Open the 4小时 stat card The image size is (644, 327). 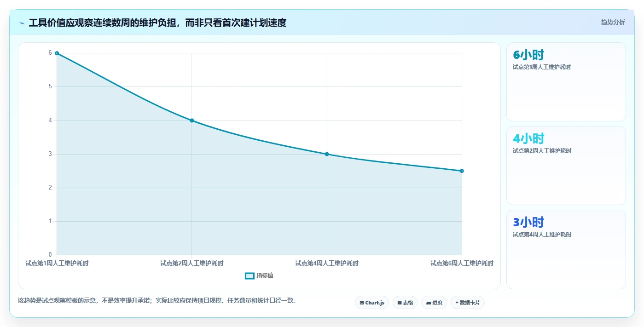pyautogui.click(x=566, y=166)
